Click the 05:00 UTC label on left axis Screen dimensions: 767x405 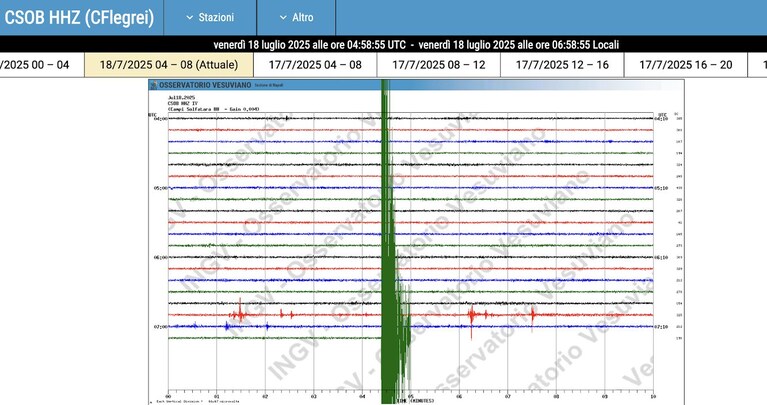tap(160, 188)
